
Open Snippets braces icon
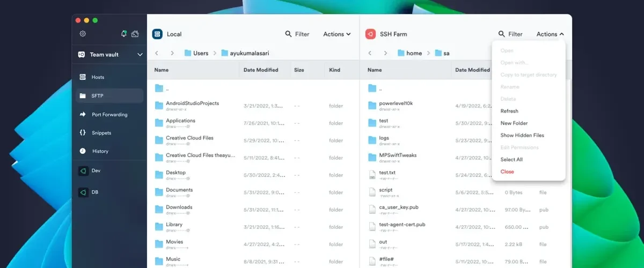click(83, 132)
